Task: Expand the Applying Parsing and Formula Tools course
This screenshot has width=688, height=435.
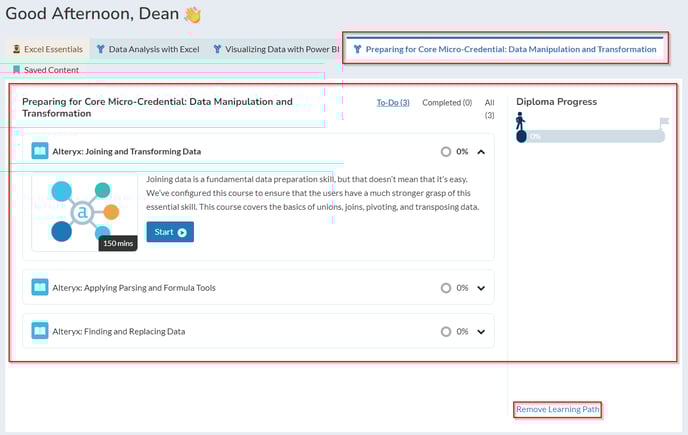Action: point(481,288)
